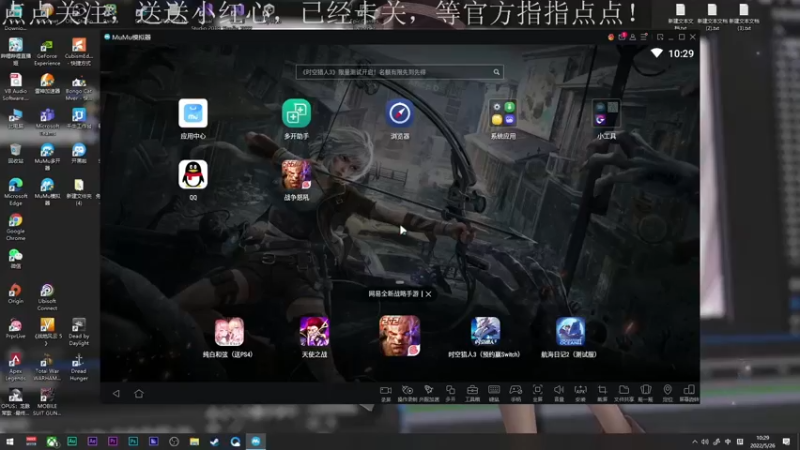
Task: Open the MuMu多开器 desktop shortcut
Action: point(47,157)
